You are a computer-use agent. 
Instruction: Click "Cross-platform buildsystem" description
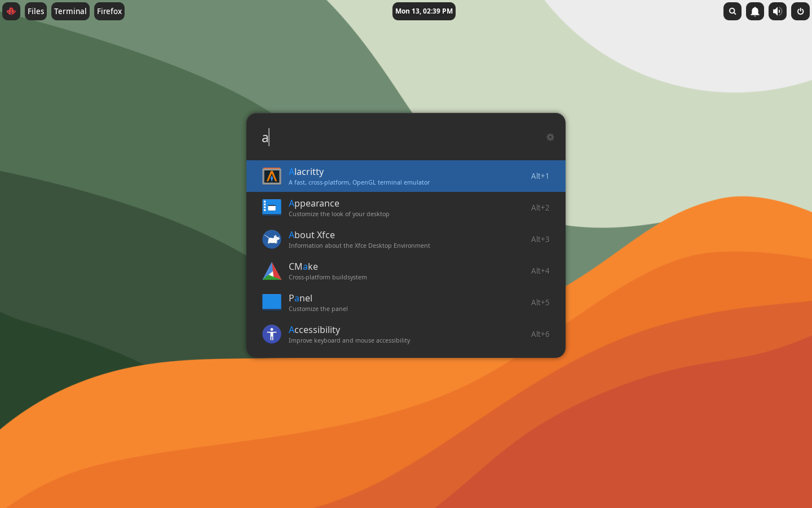tap(328, 277)
